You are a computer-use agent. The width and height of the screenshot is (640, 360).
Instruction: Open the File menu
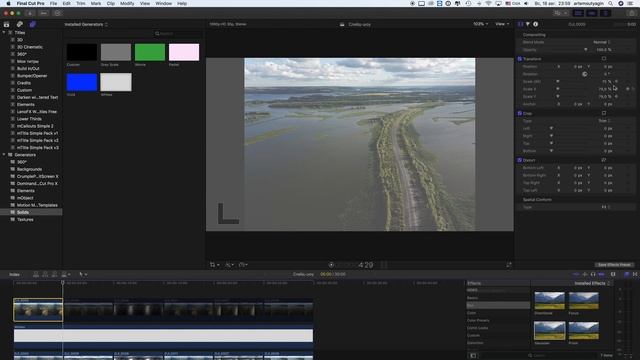click(x=53, y=3)
